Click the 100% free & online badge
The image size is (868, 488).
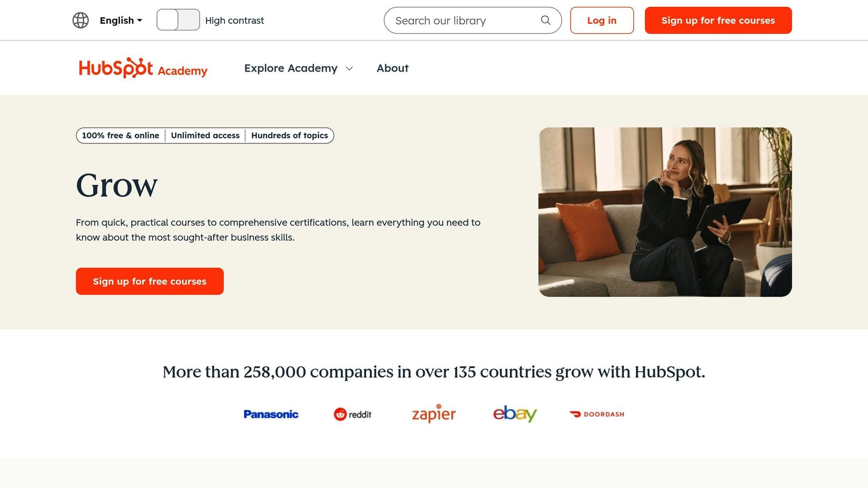pyautogui.click(x=120, y=135)
